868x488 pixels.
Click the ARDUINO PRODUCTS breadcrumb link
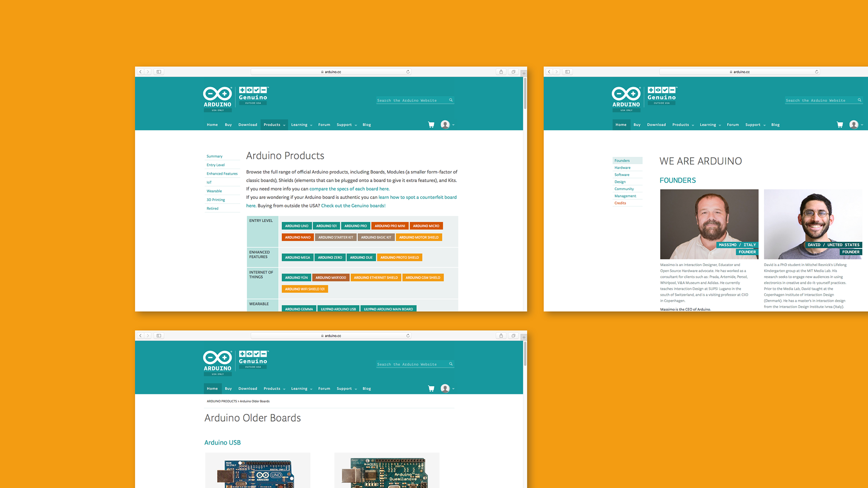[x=222, y=401]
